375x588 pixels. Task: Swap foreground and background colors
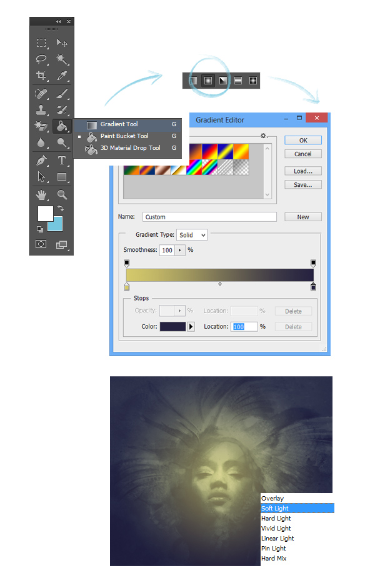point(61,208)
